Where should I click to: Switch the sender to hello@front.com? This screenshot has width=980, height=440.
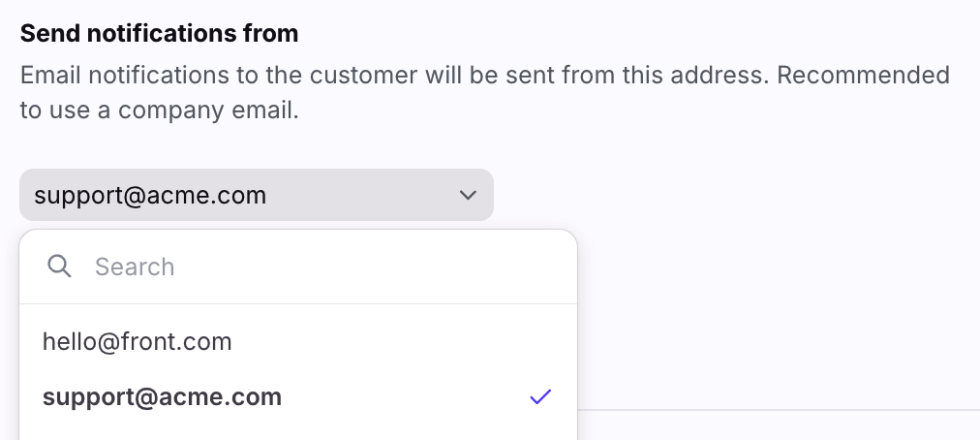pos(138,341)
